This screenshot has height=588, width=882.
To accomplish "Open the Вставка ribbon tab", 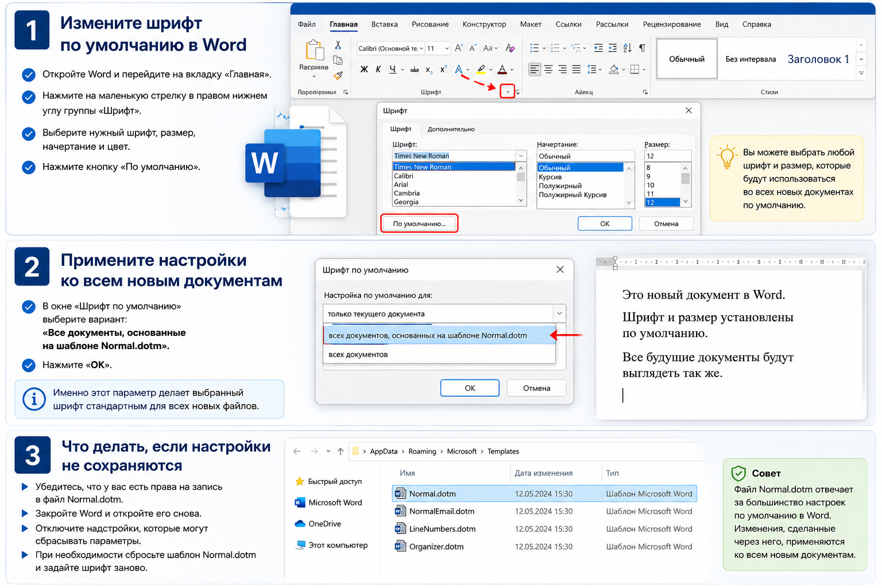I will click(x=385, y=24).
